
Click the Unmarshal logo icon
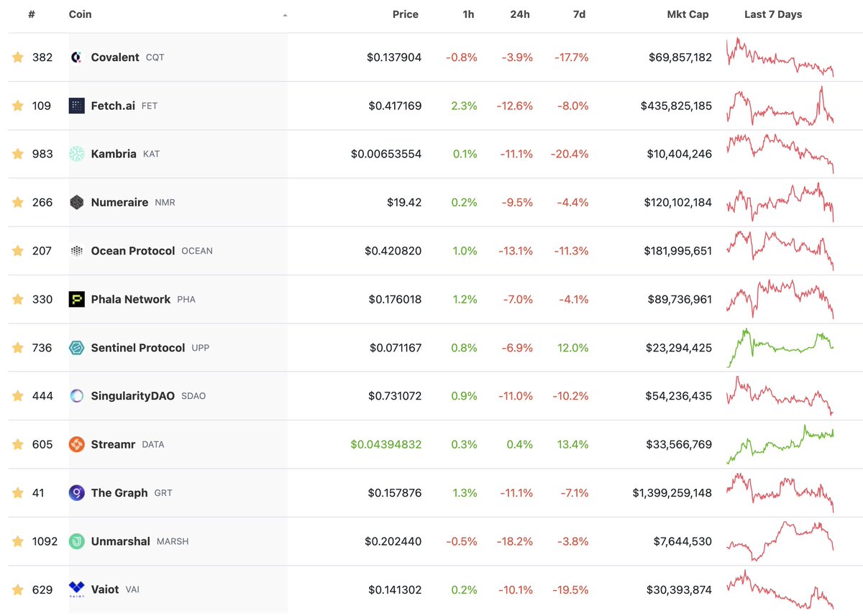click(76, 541)
